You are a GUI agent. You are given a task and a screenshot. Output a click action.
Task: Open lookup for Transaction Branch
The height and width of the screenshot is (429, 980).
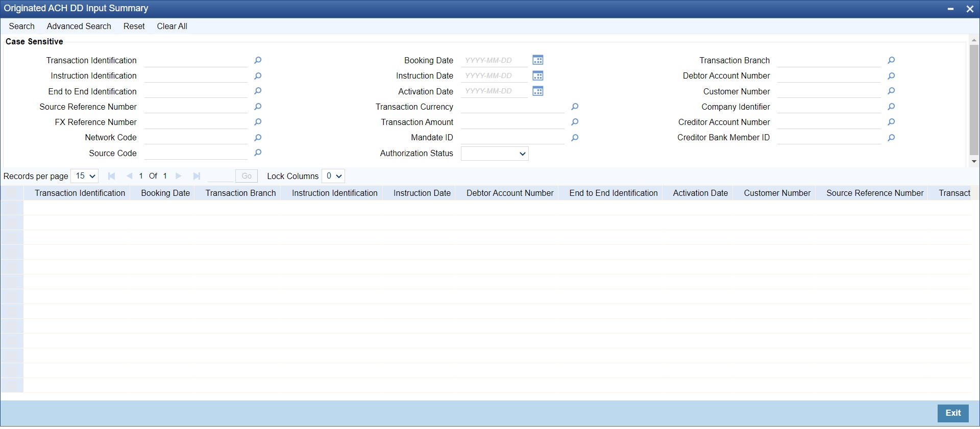[891, 60]
